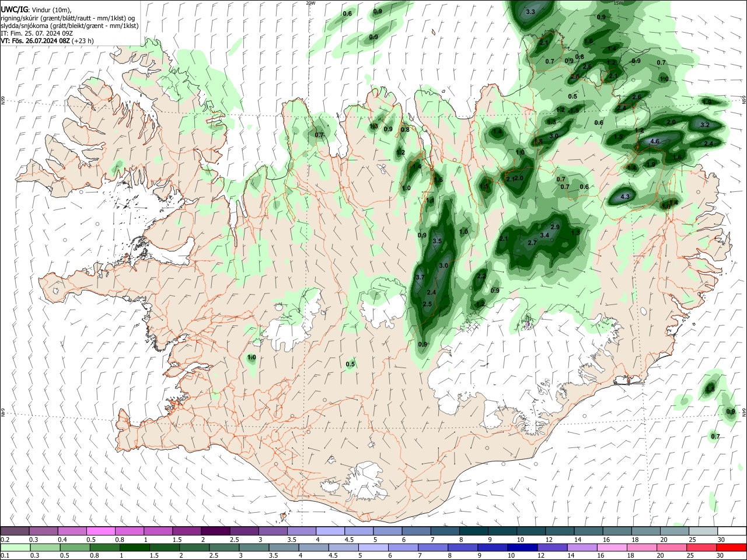Image resolution: width=747 pixels, height=560 pixels.
Task: Click the 25 label on the snow scale
Action: point(692,540)
